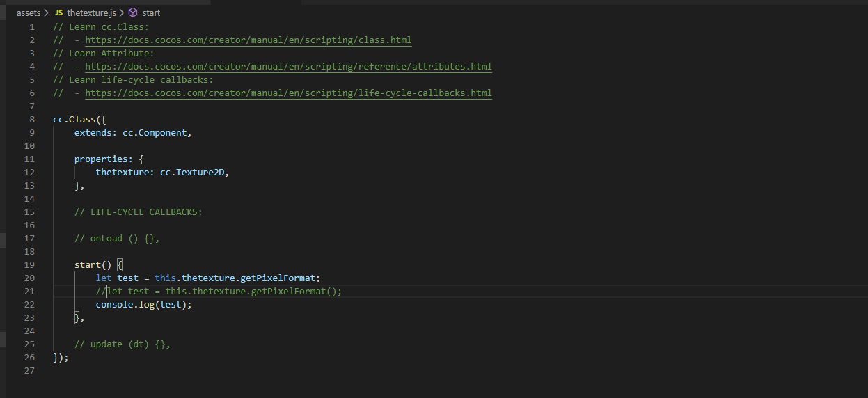Click the chevron after thetexture.js breadcrumb
This screenshot has width=868, height=398.
pyautogui.click(x=123, y=13)
